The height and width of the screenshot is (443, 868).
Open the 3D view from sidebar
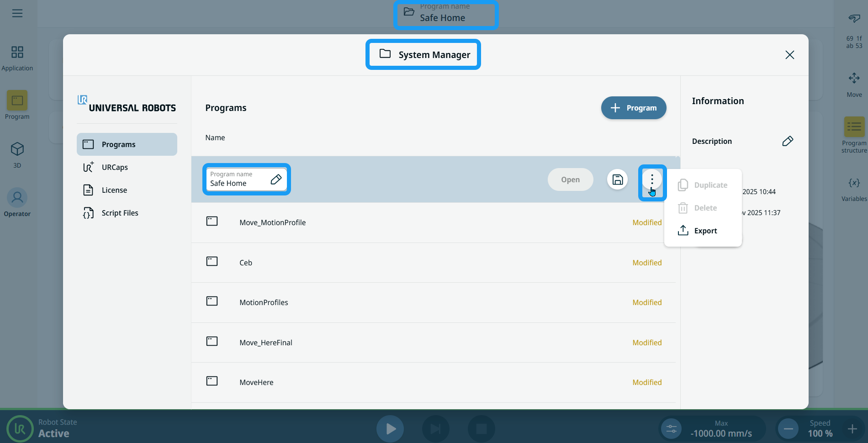(x=17, y=154)
